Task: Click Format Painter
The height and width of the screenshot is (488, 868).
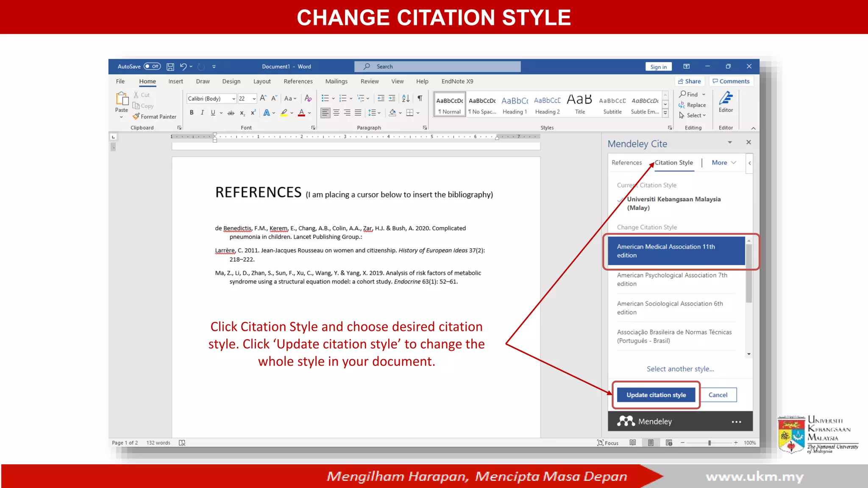Action: 154,116
